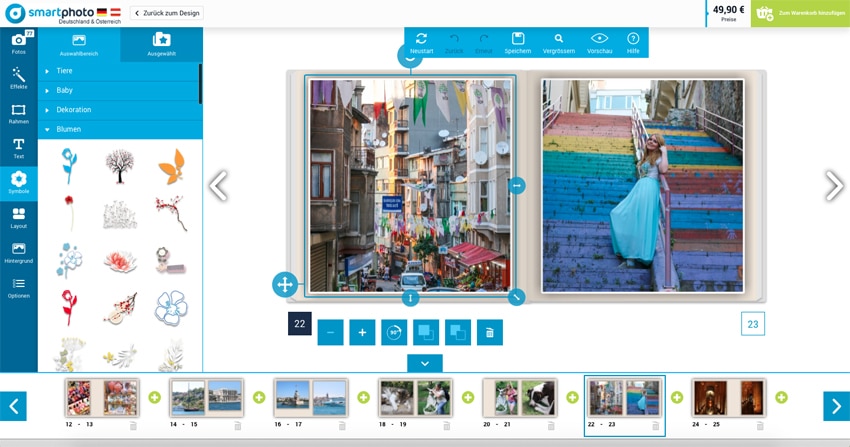
Task: Click the horizontal resize handle on photo
Action: tap(517, 186)
